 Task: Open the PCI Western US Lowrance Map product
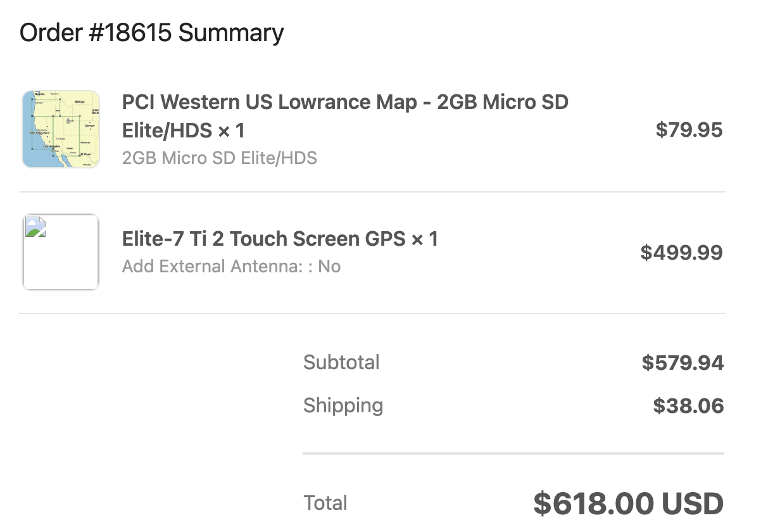click(345, 103)
